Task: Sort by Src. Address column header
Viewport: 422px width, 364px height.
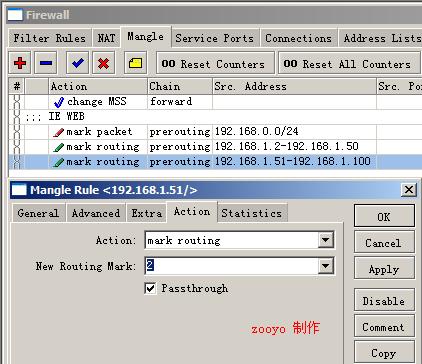Action: click(x=294, y=87)
